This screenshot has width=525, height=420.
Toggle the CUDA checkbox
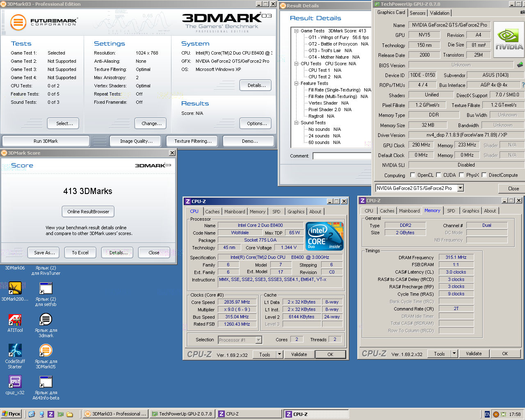pyautogui.click(x=438, y=175)
